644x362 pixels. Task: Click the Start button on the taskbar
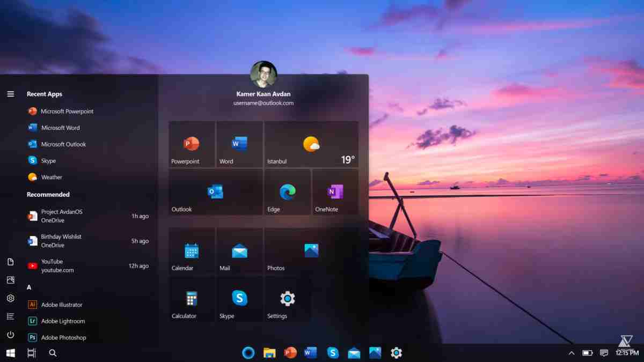tap(10, 352)
